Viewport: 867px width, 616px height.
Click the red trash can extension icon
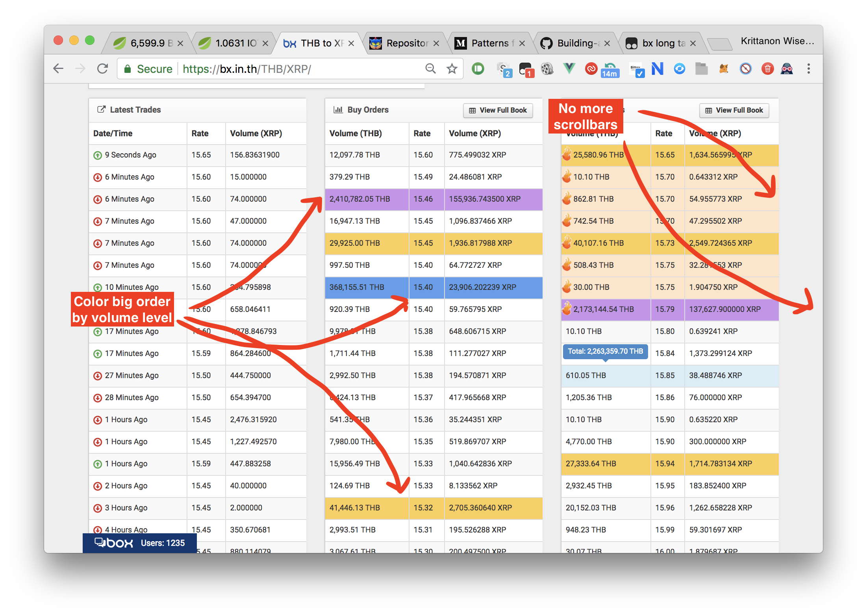coord(767,69)
